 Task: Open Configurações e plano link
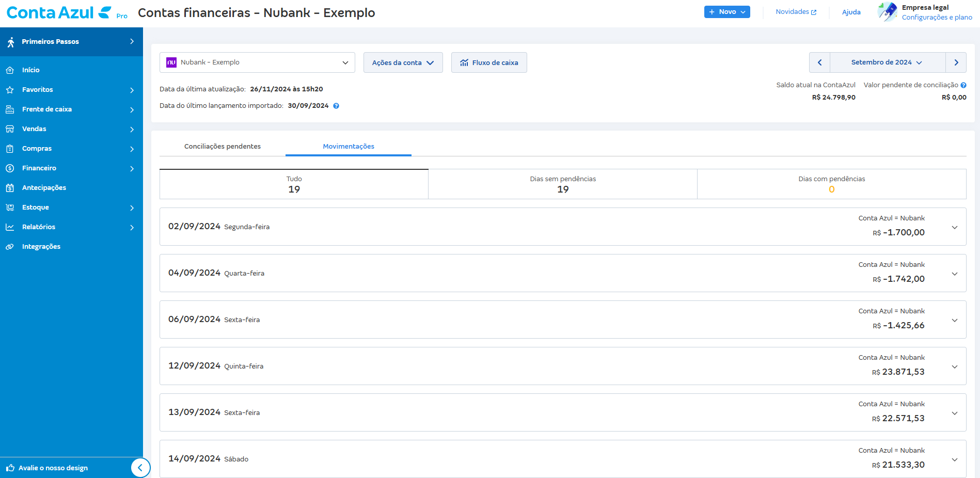(937, 18)
